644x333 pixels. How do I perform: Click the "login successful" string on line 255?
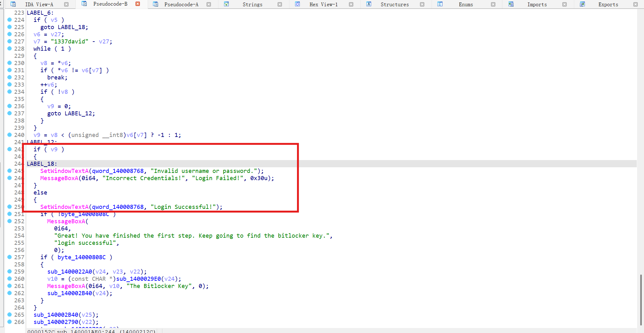click(85, 243)
